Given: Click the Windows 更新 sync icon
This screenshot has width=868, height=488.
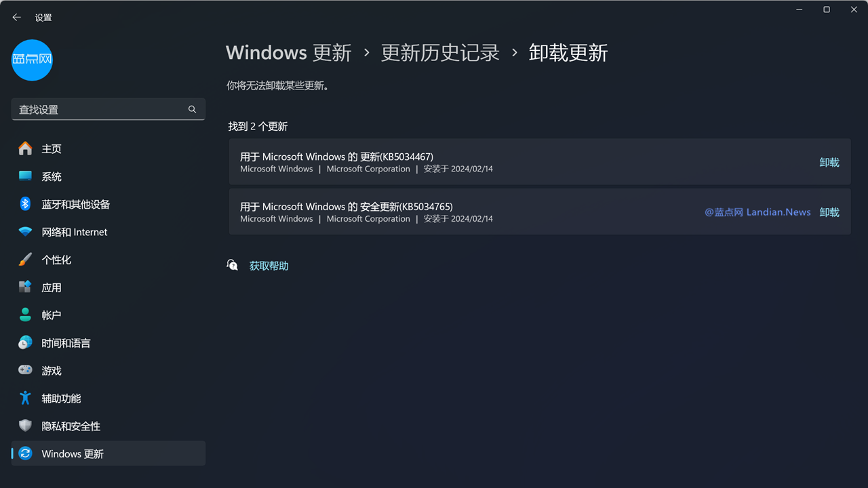Looking at the screenshot, I should [25, 454].
